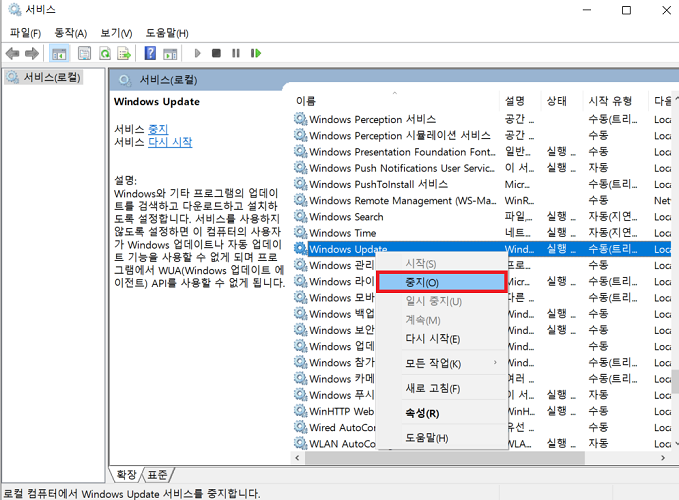Image resolution: width=679 pixels, height=500 pixels.
Task: Select the Windows Search row
Action: tap(482, 216)
